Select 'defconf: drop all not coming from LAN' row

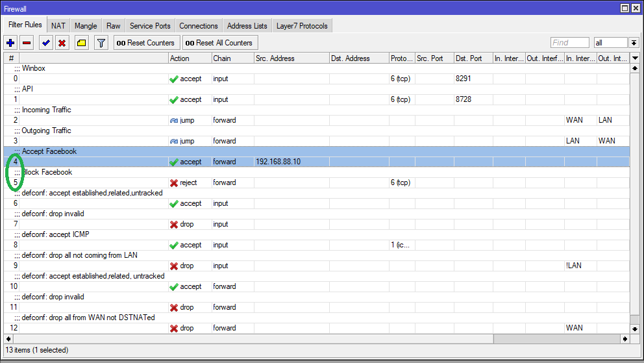316,255
